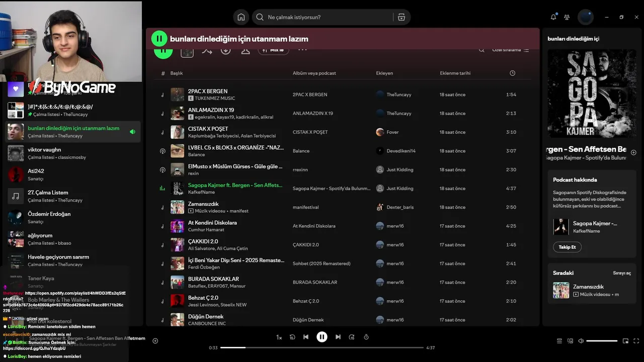Open 'viktor vaughn' playlist in library
This screenshot has height=362, width=644.
click(73, 153)
